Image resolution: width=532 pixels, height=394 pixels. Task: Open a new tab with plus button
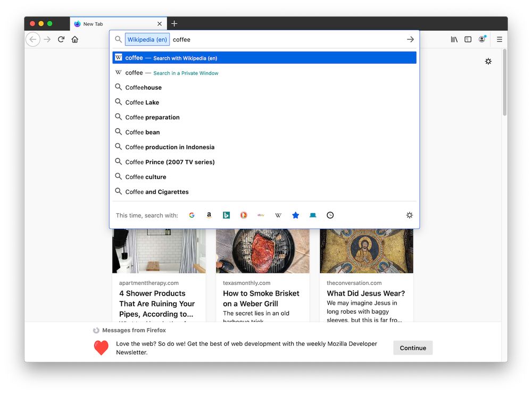point(174,24)
